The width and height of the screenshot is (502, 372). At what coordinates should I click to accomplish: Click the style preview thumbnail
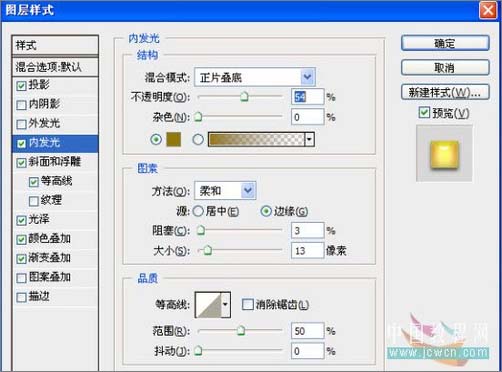pyautogui.click(x=444, y=153)
